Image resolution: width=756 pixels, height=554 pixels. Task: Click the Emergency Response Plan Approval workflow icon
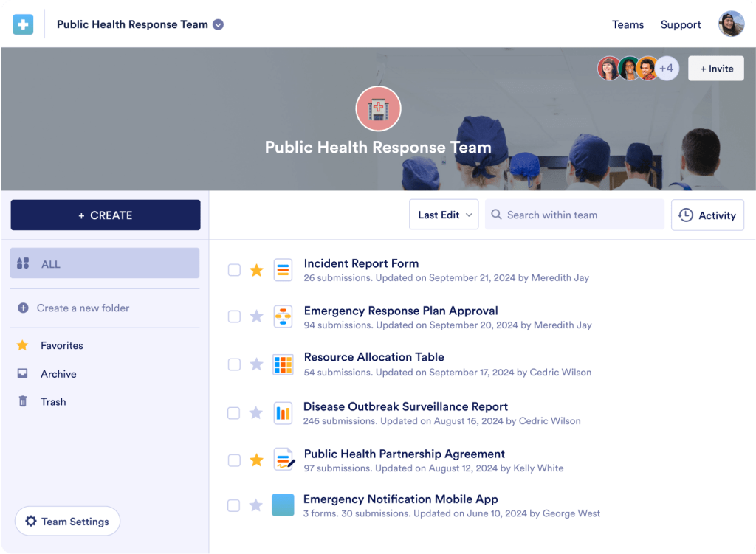coord(283,316)
